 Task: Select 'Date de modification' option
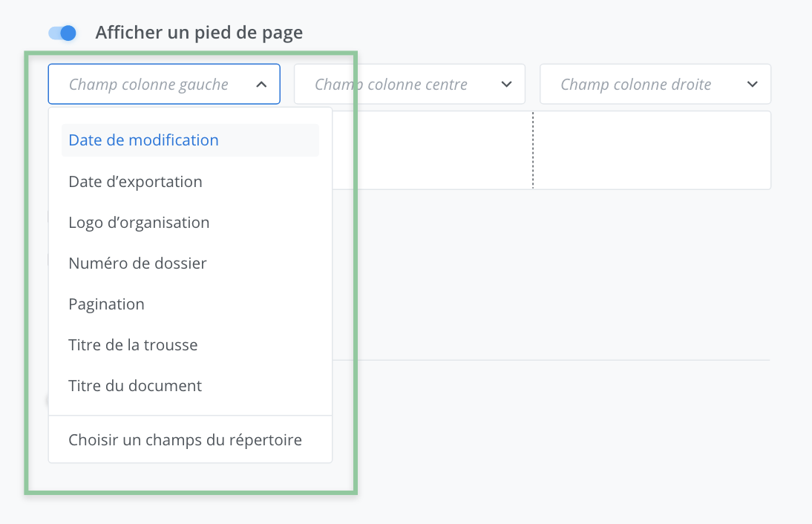144,140
